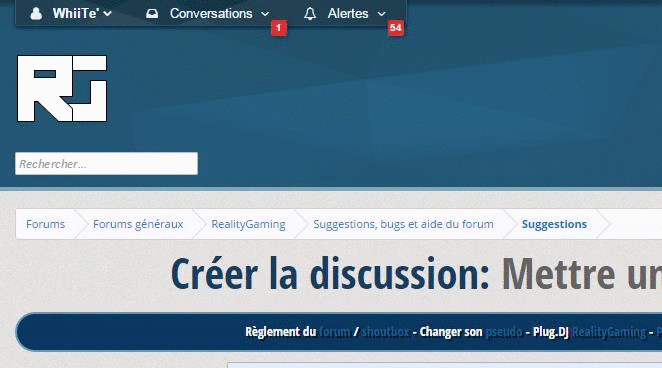The width and height of the screenshot is (662, 368).
Task: Click the bell icon for alerts
Action: click(x=310, y=14)
